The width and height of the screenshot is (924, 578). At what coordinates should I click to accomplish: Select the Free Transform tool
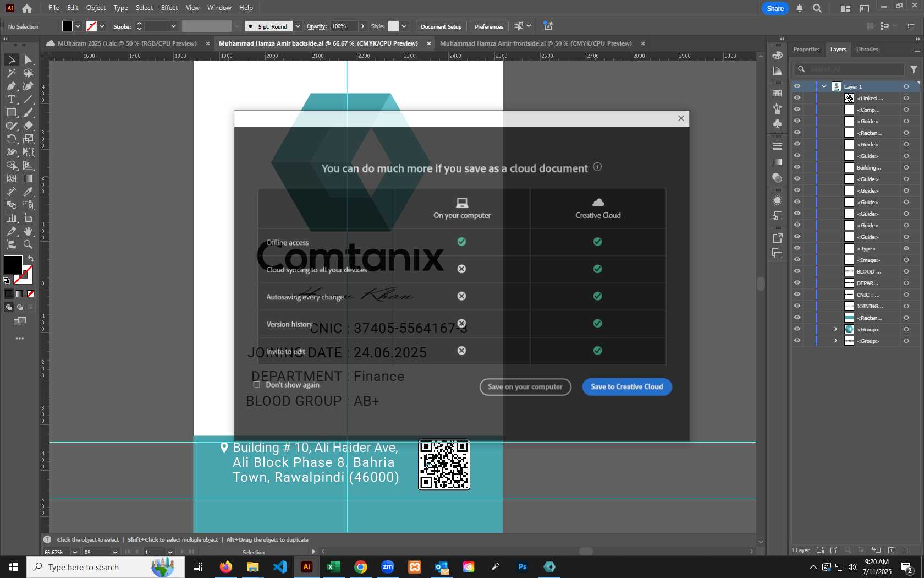28,152
